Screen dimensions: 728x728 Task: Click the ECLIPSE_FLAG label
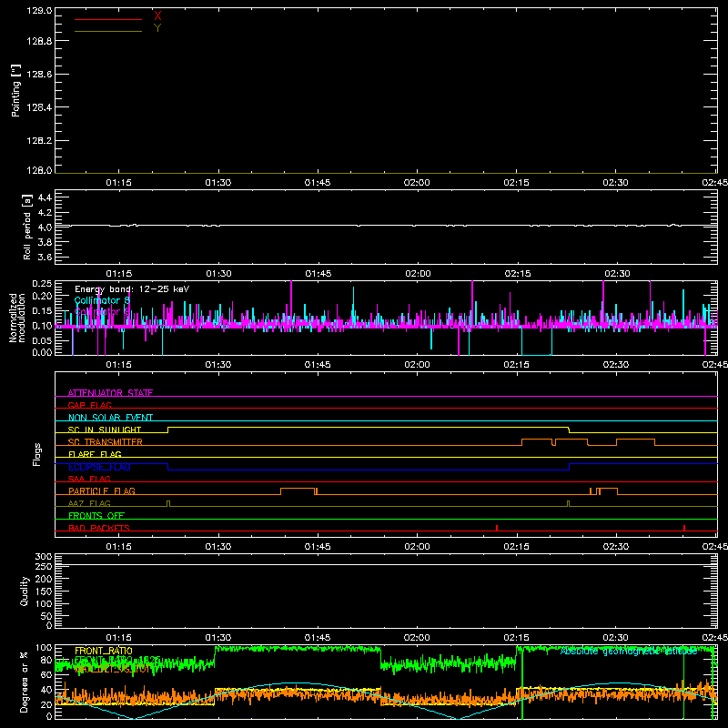click(x=99, y=467)
